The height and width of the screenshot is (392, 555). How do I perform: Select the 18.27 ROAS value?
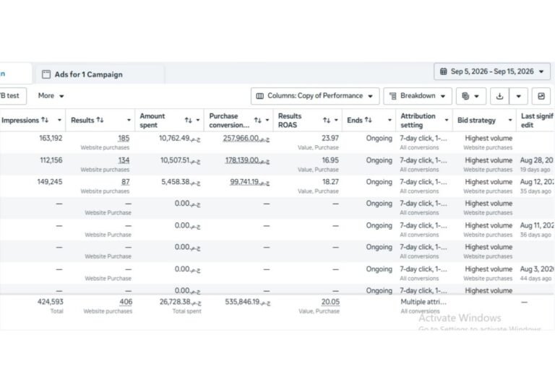click(x=330, y=182)
